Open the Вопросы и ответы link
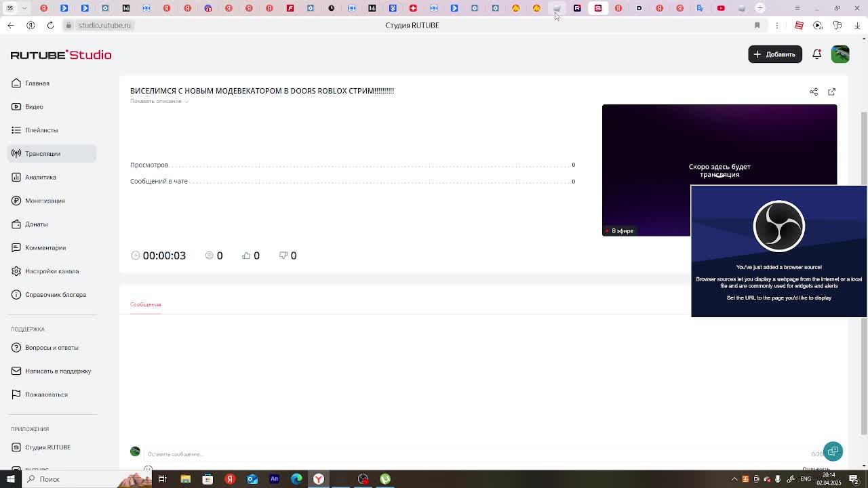The width and height of the screenshot is (868, 488). pyautogui.click(x=52, y=348)
